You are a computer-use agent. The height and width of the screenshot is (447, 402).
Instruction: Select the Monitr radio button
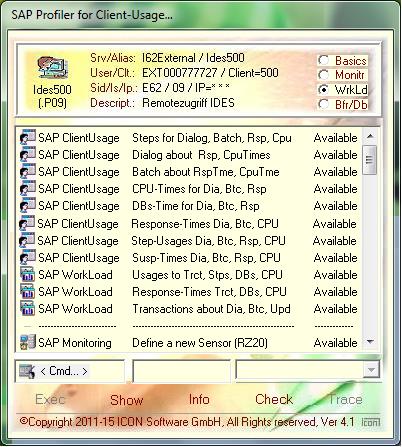tap(323, 75)
